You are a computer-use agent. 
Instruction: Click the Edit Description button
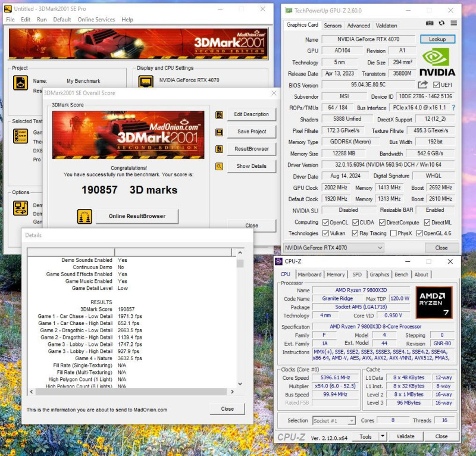(251, 114)
